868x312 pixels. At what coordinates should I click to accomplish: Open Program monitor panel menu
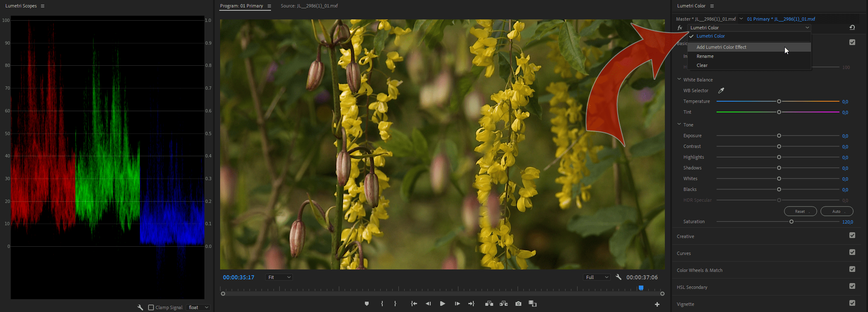(x=269, y=6)
